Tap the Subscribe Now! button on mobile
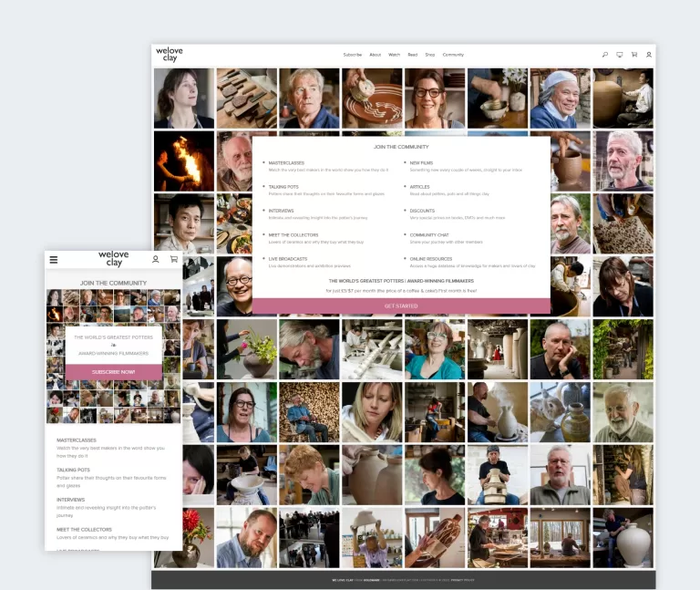The height and width of the screenshot is (590, 700). pos(113,371)
